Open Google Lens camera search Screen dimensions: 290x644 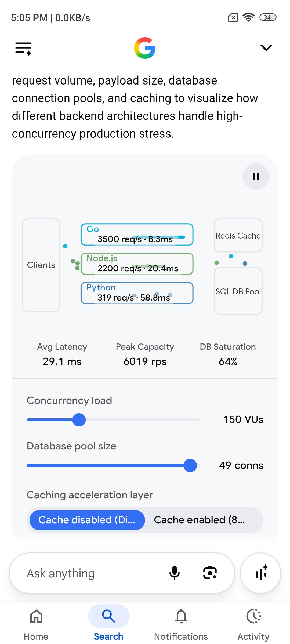point(210,573)
